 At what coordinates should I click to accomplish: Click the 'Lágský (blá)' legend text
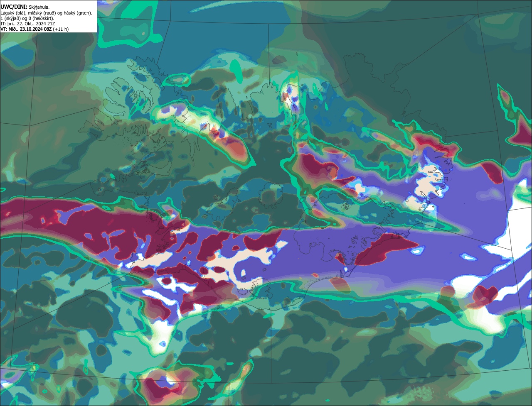tap(12, 13)
